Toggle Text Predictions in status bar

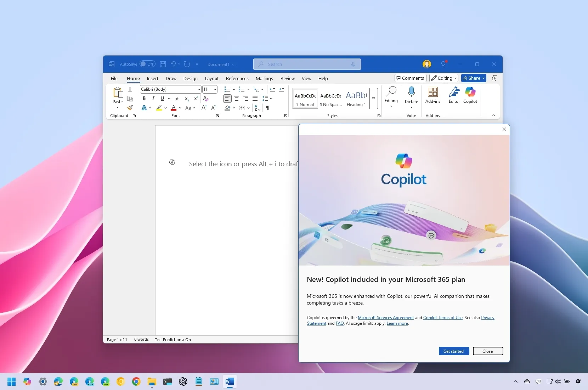pos(173,340)
